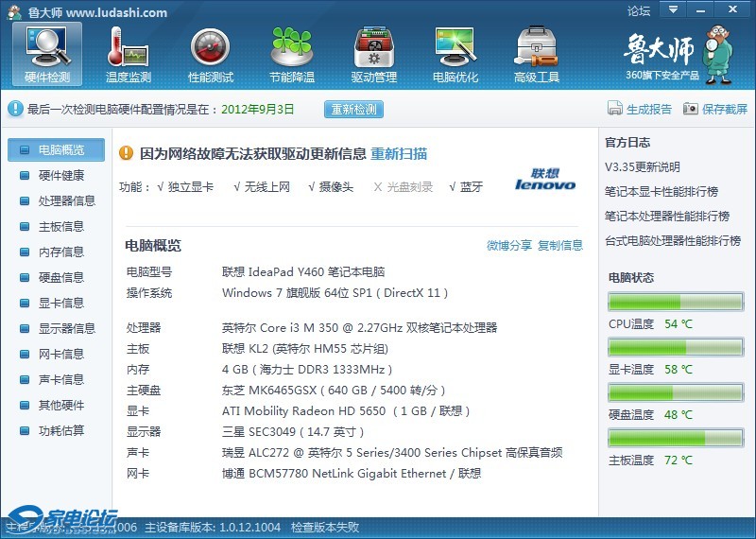
Task: Click the 三星 SEC3049 display text
Action: click(293, 432)
